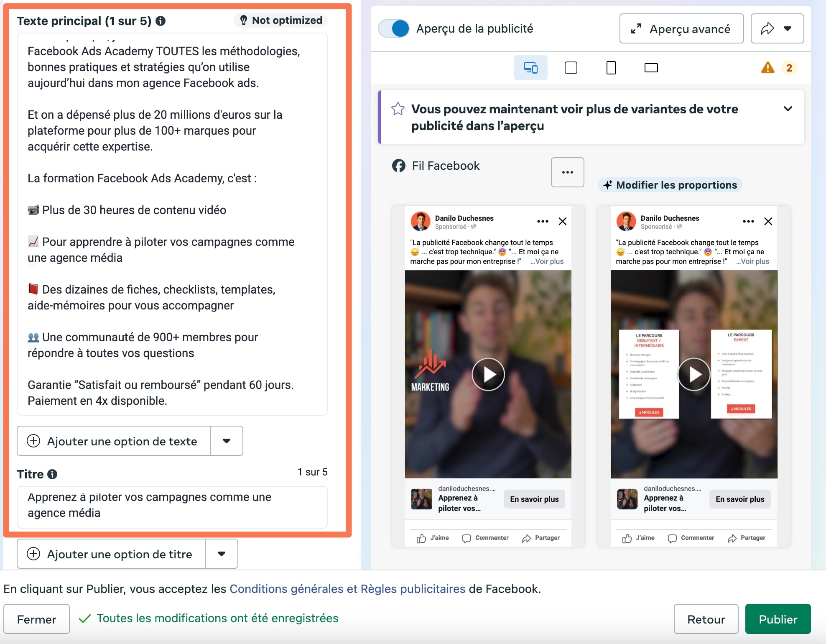Viewport: 826px width, 644px height.
Task: Click Danilo Duchesnes name in second preview
Action: 670,218
